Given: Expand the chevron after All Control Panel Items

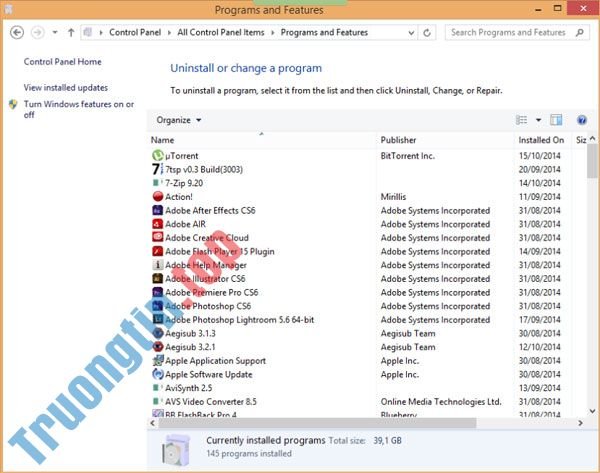Looking at the screenshot, I should (x=273, y=33).
